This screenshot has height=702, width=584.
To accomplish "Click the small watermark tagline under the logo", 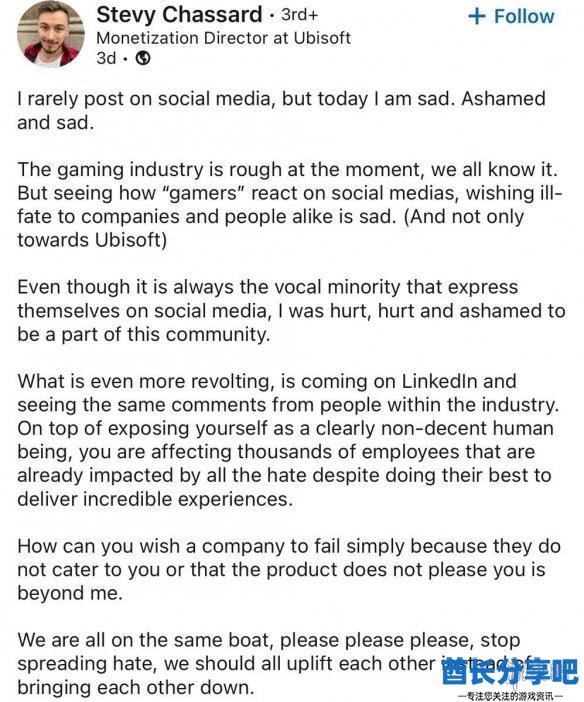I will click(510, 696).
